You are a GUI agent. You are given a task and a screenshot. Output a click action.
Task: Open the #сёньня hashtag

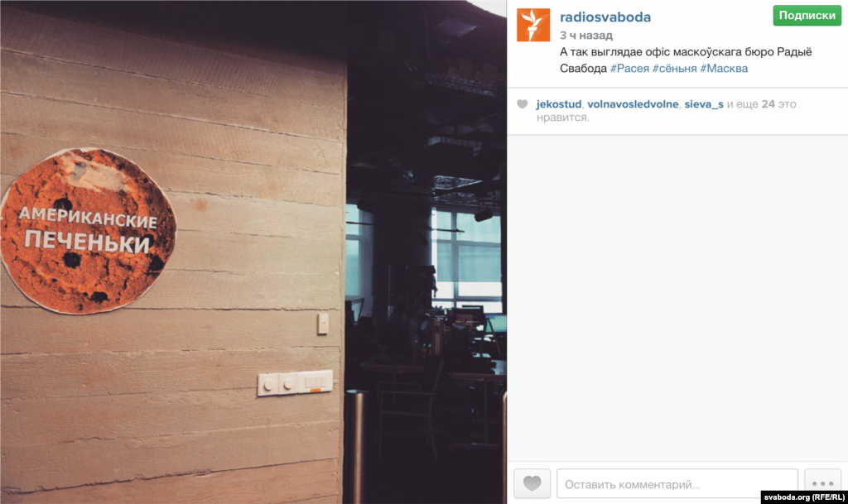pos(674,69)
